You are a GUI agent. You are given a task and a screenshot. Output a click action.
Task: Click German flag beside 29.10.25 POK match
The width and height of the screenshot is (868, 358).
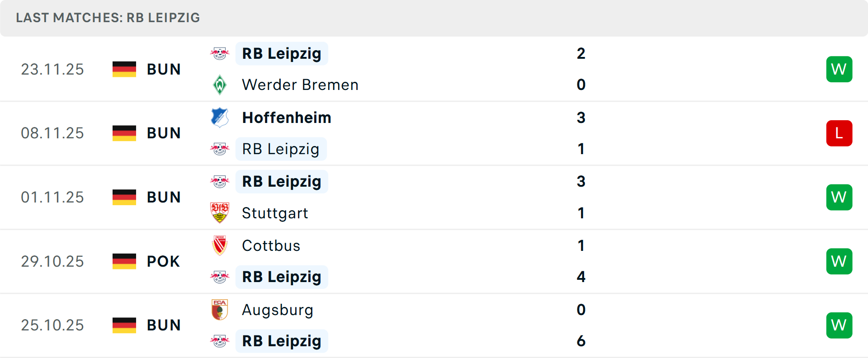124,261
